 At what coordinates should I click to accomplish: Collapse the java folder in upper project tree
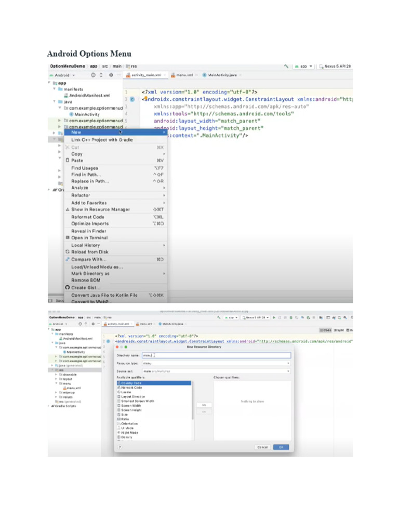[x=54, y=101]
